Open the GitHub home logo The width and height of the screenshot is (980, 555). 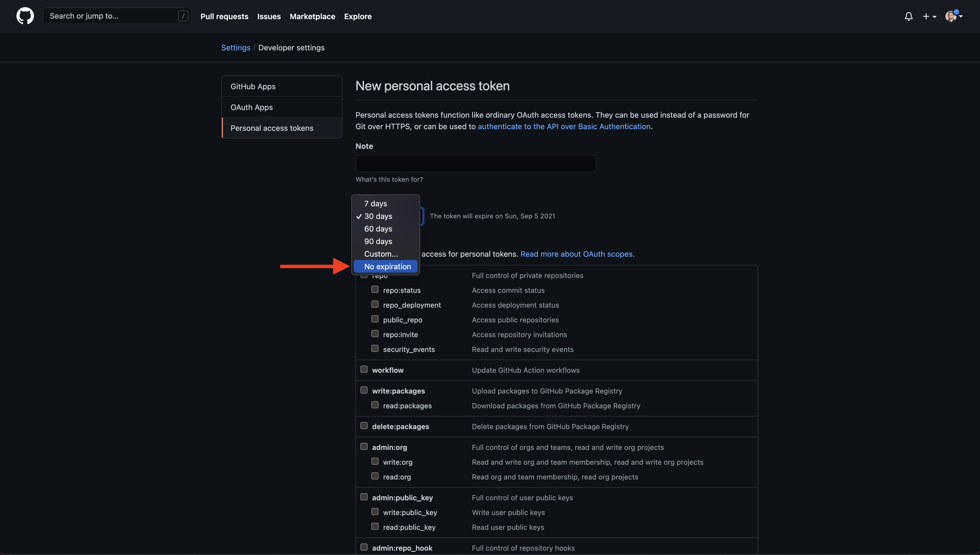tap(25, 16)
